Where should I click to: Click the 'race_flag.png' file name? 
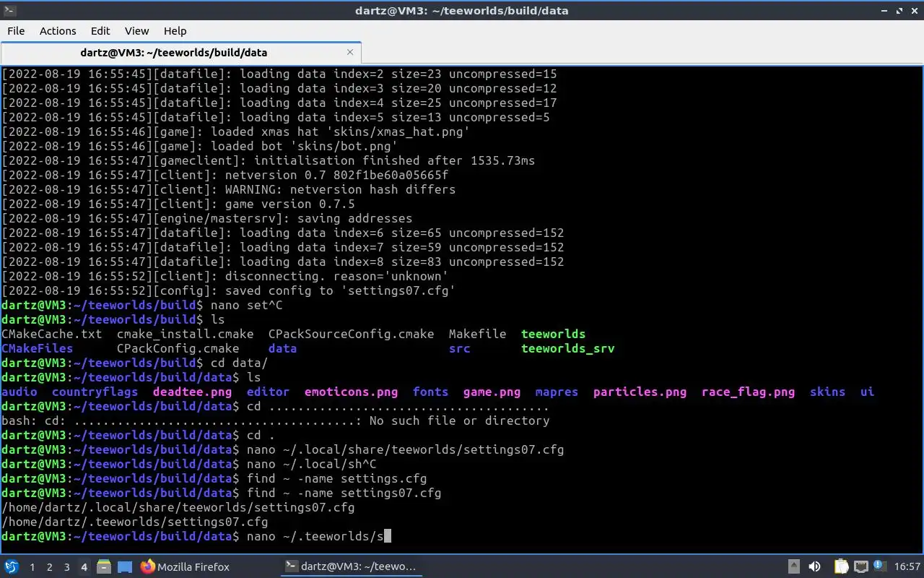coord(748,392)
